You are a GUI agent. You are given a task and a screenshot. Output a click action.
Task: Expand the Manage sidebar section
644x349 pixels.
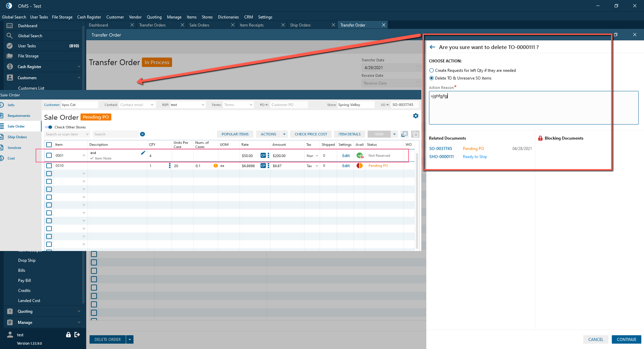point(79,322)
